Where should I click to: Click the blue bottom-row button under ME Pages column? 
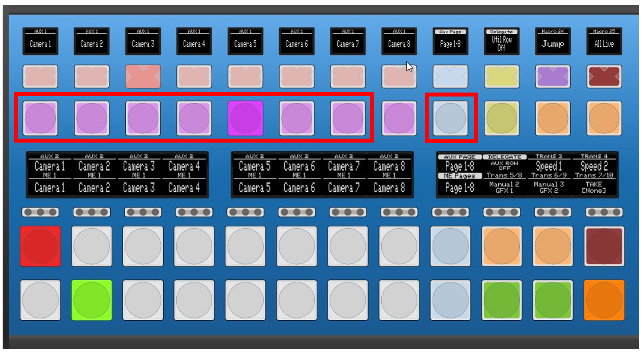pos(451,300)
